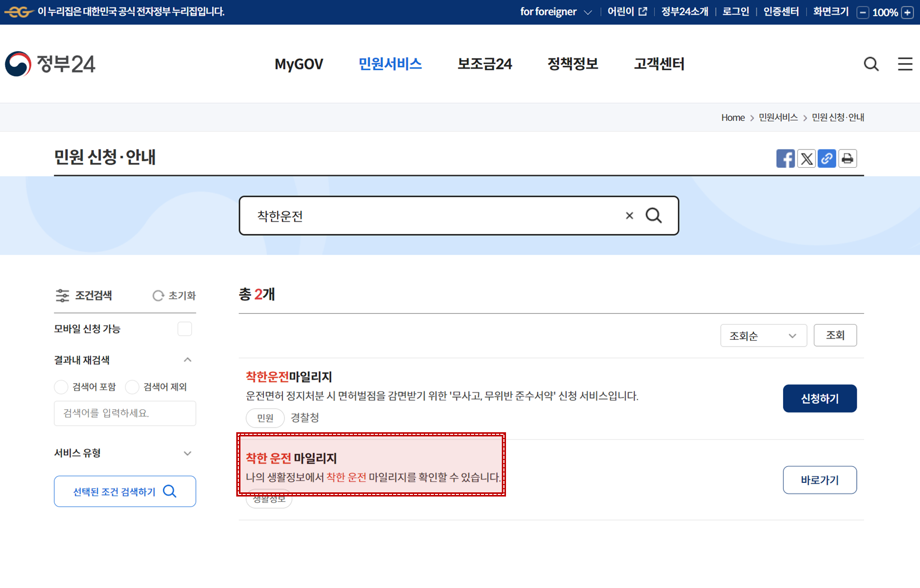The image size is (920, 588).
Task: Open the 보조금24 menu
Action: point(485,64)
